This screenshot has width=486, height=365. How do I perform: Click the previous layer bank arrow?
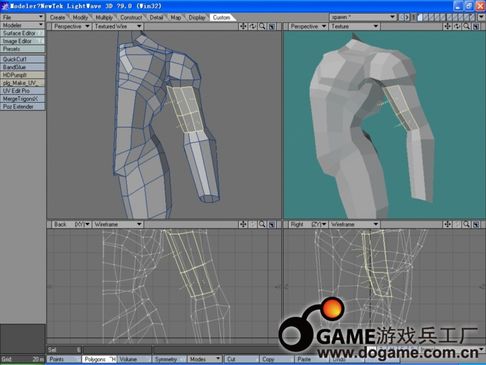(x=402, y=17)
